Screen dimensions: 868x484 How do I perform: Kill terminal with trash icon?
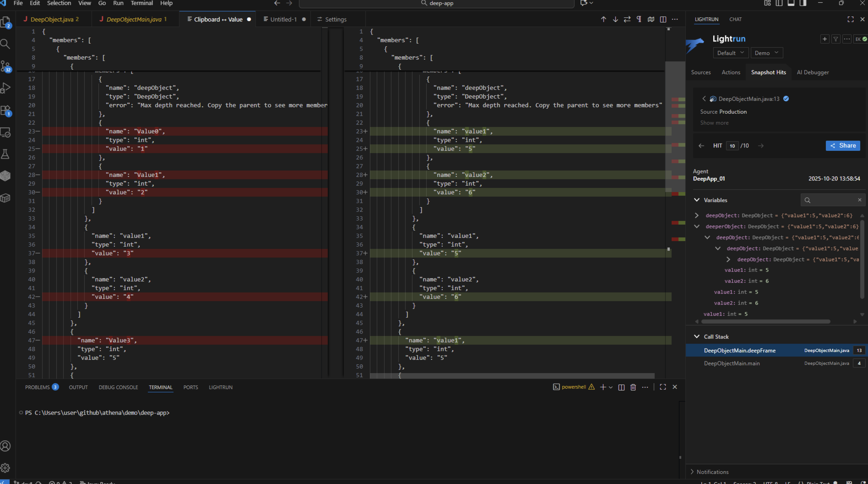point(633,387)
